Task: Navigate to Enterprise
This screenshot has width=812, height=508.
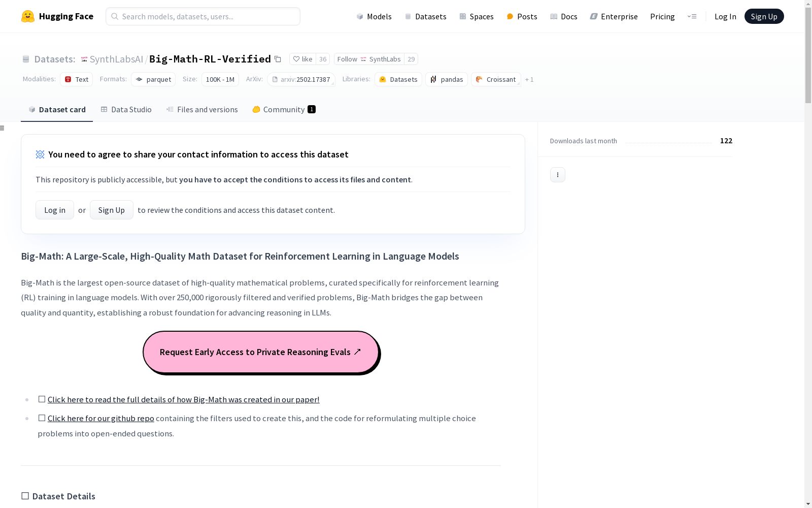Action: tap(614, 16)
